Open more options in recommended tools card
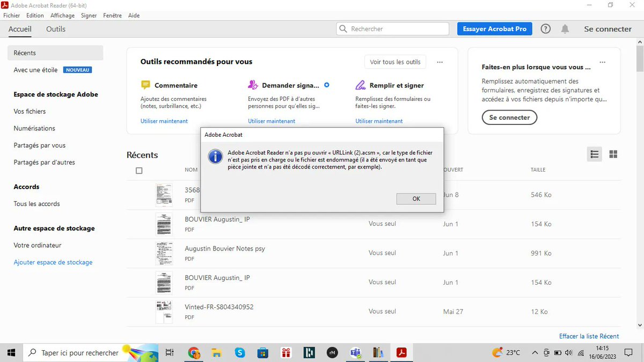Screen dimensions: 644x362 pyautogui.click(x=440, y=62)
